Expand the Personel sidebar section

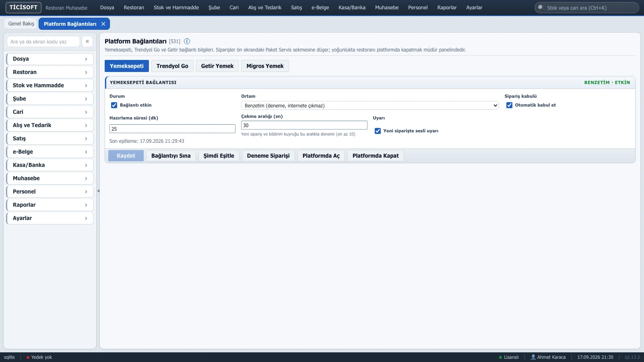point(50,191)
